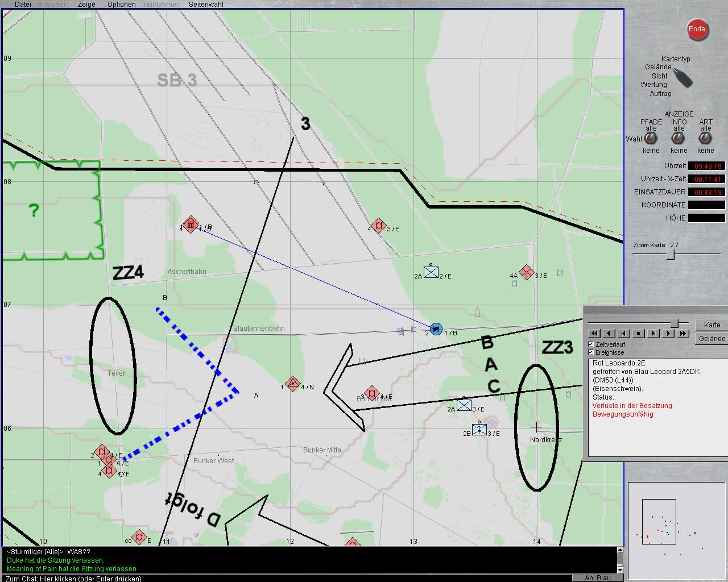Flip the INFO display toggle switch
This screenshot has height=582, width=728.
point(679,139)
